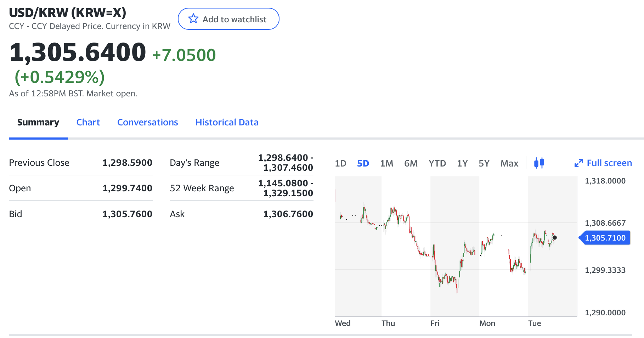Set chart range to 5D
This screenshot has height=338, width=644.
point(363,163)
